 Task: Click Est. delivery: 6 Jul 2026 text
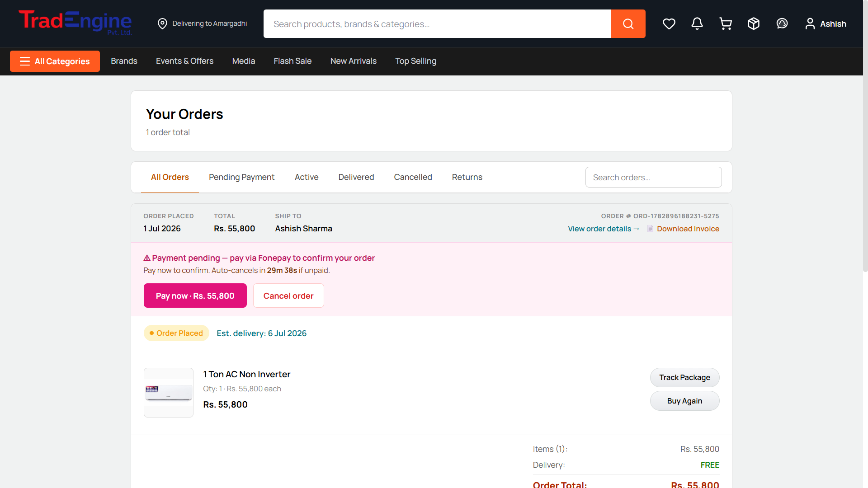(261, 333)
